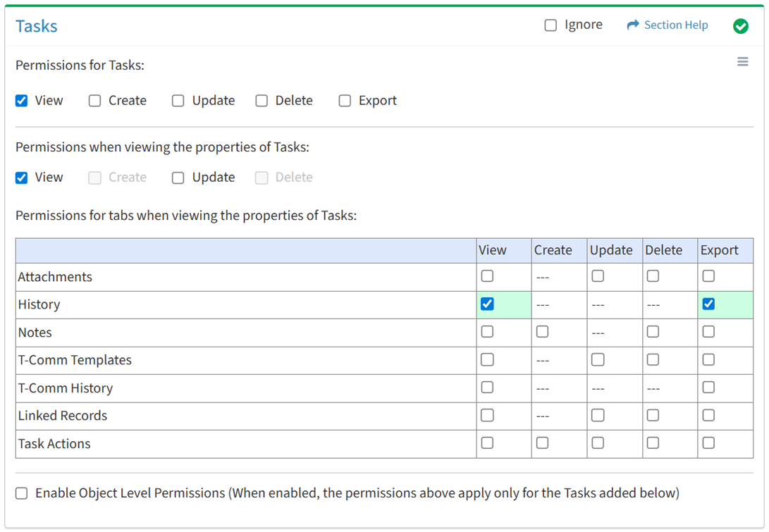Uncheck View for Task properties
Screen dimensions: 769x532
tap(22, 178)
